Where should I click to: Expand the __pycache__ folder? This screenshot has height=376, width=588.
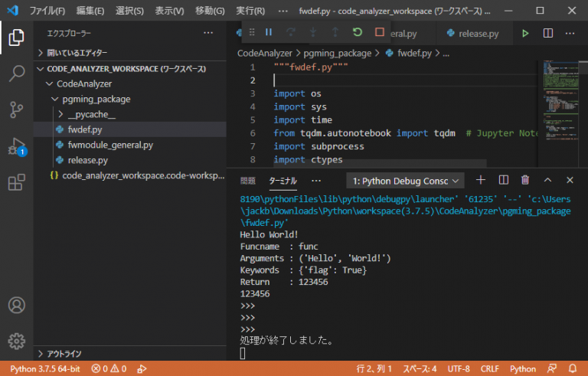[x=91, y=114]
